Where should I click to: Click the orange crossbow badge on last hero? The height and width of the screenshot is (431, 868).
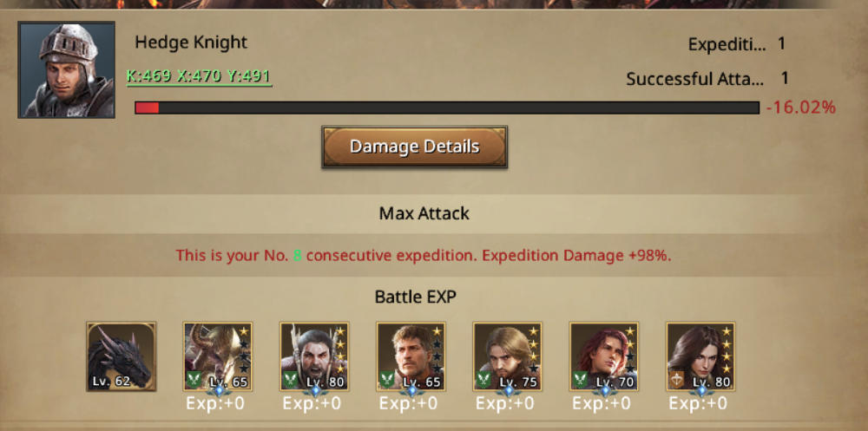pyautogui.click(x=676, y=380)
